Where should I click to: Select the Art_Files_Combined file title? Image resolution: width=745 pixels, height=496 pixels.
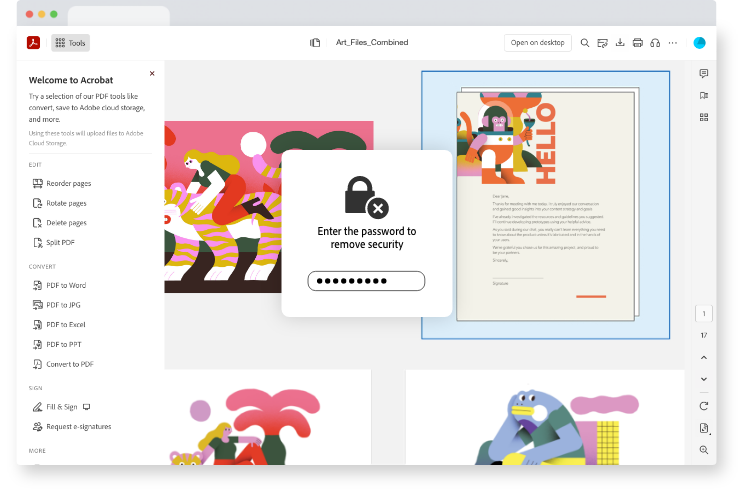click(372, 42)
